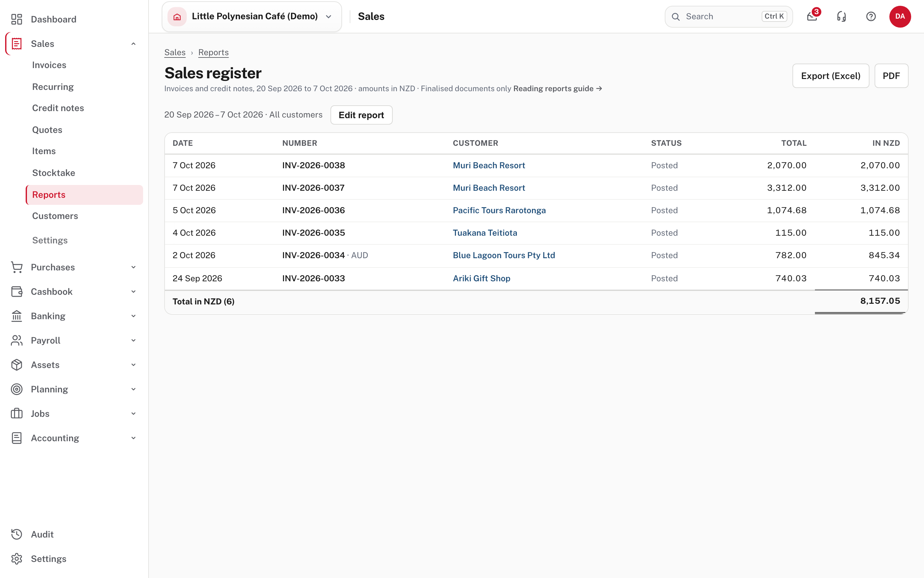
Task: Click the Planning target icon
Action: (16, 389)
